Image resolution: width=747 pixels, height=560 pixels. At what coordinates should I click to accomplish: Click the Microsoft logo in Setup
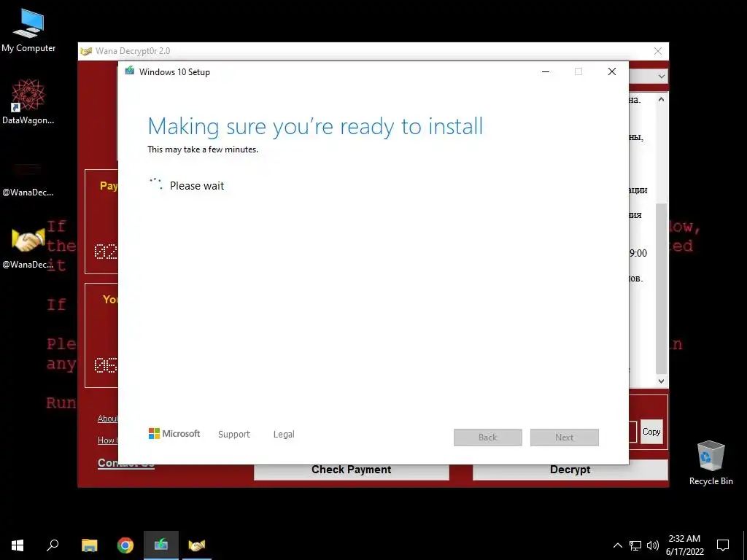(174, 434)
